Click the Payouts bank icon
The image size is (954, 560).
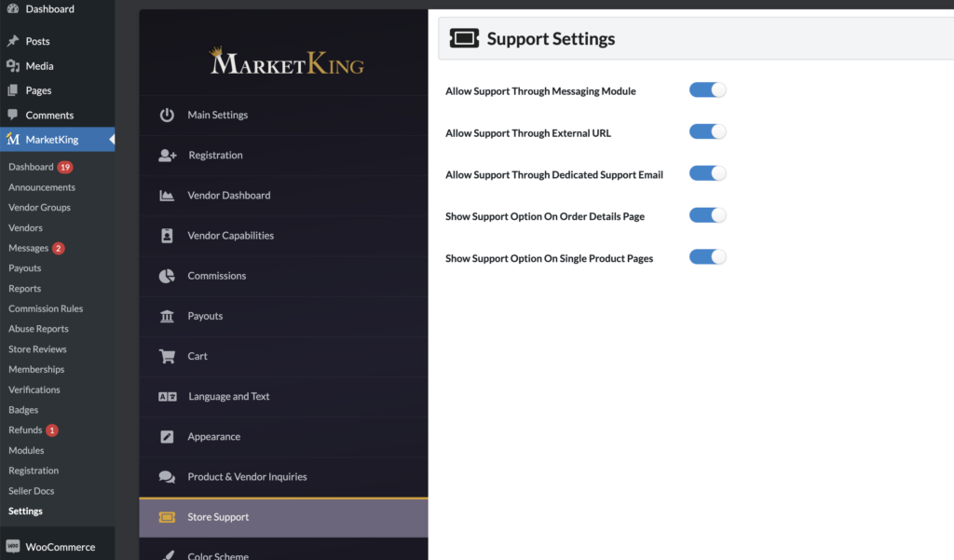tap(167, 316)
